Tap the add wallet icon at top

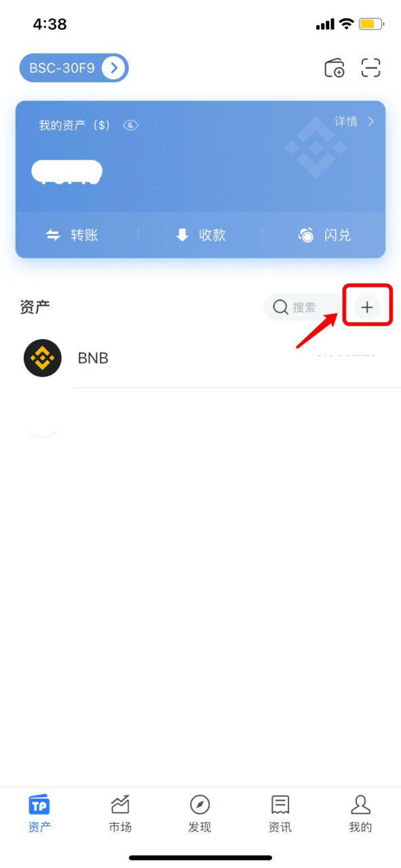(x=335, y=68)
